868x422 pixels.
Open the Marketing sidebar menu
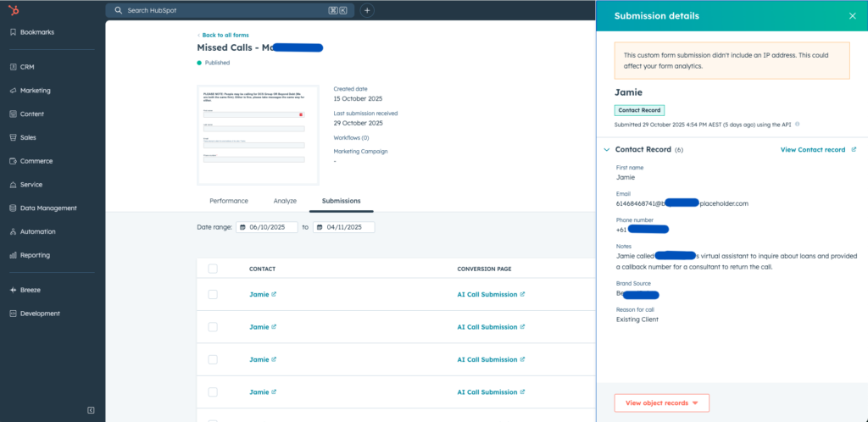[x=35, y=91]
